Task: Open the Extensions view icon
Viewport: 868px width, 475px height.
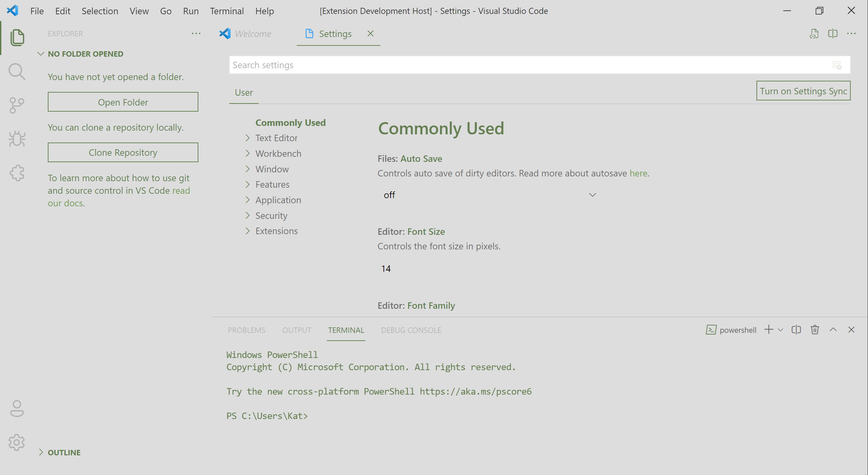Action: click(17, 173)
